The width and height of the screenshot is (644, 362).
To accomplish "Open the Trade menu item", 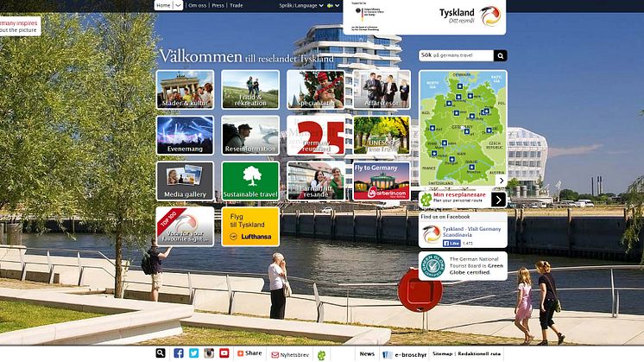I will [237, 5].
